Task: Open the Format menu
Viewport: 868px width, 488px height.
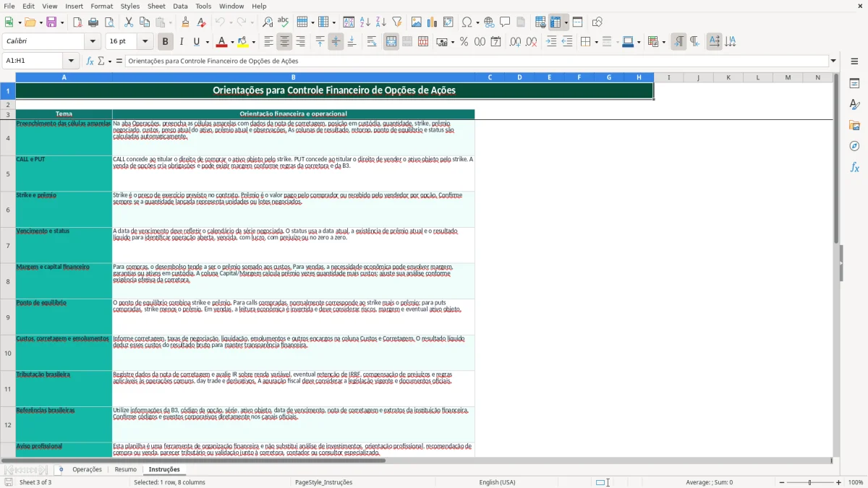Action: (x=101, y=6)
